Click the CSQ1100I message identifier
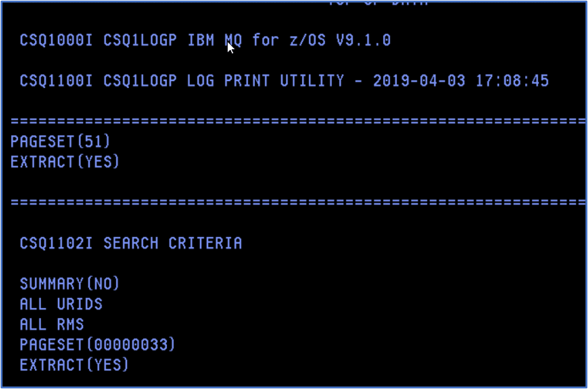 tap(57, 81)
